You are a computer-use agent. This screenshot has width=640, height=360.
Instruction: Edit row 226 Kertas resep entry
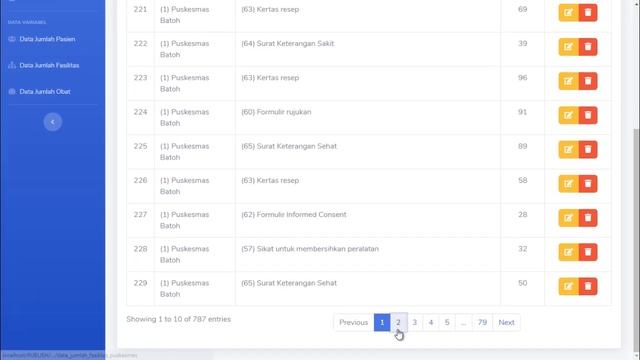[568, 184]
